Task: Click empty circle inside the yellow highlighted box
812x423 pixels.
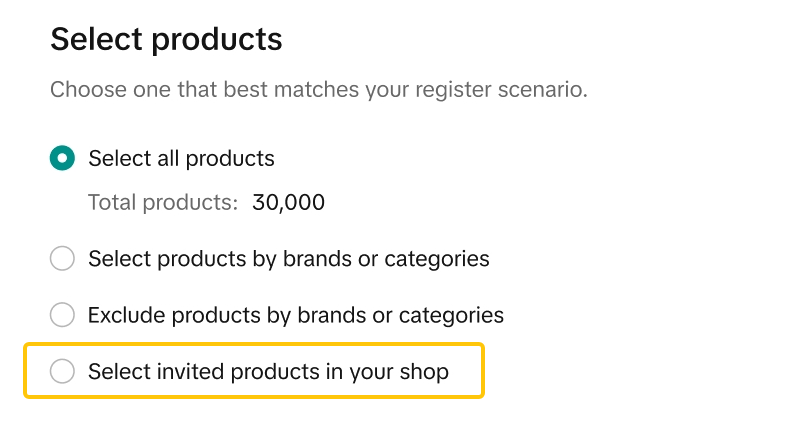Action: point(62,372)
